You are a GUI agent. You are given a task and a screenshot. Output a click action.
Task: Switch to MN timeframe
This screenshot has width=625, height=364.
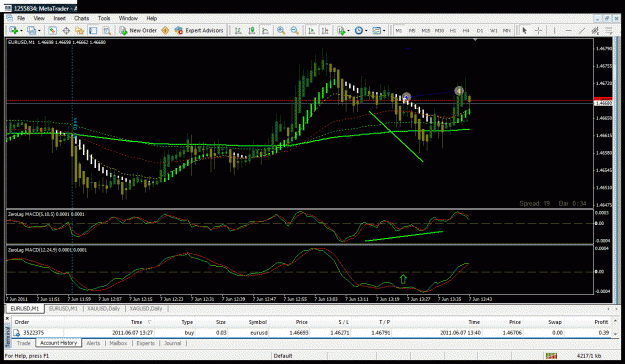pos(507,30)
